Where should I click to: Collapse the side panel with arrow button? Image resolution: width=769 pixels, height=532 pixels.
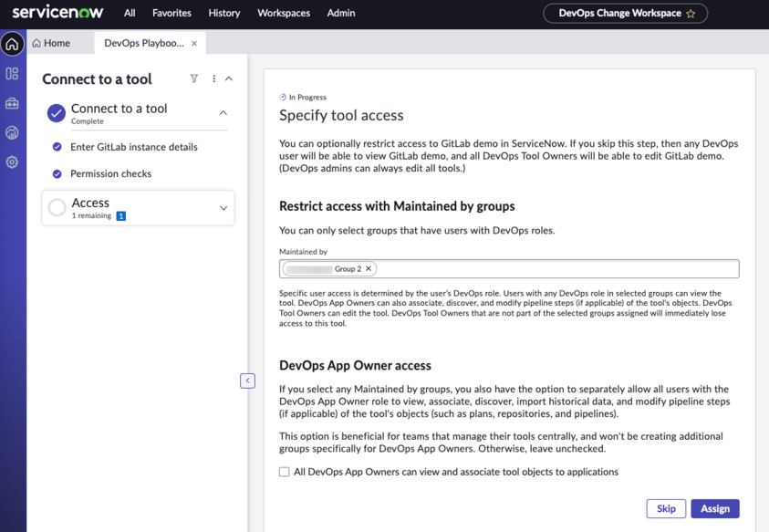click(248, 381)
